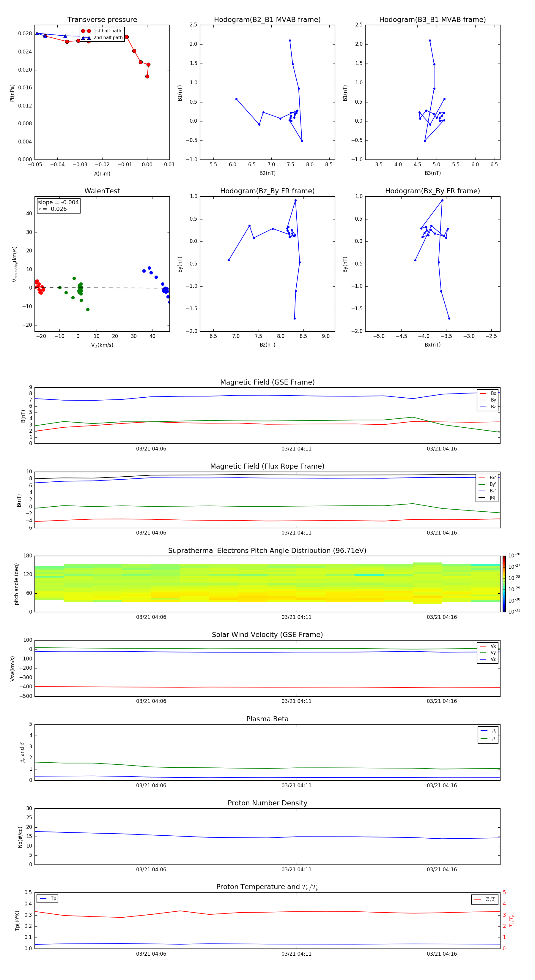Click the 'B3(nT)' x-axis label
Screen dimensions: 535x980
coord(432,173)
